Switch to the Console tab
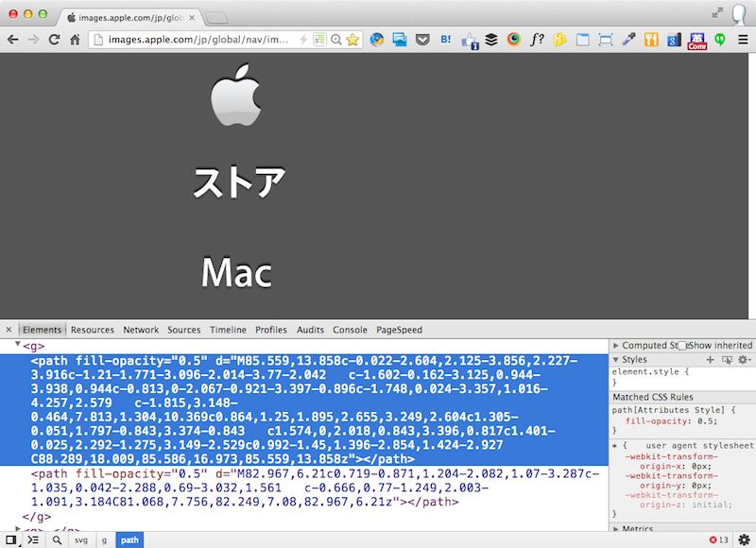 pyautogui.click(x=350, y=330)
